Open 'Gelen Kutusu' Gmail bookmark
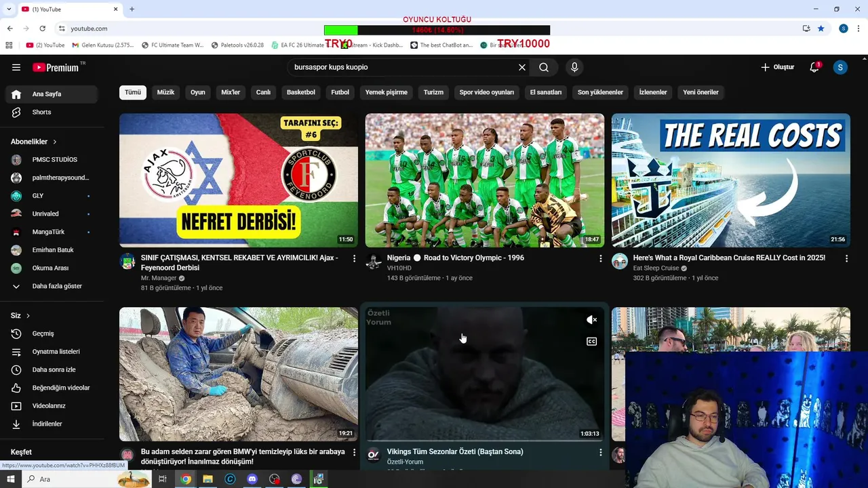The height and width of the screenshot is (488, 868). click(103, 45)
